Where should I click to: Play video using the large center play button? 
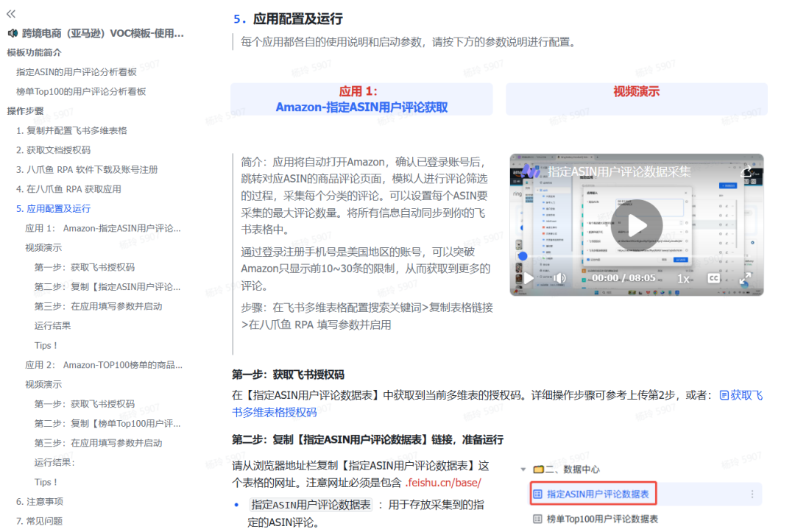[x=636, y=225]
